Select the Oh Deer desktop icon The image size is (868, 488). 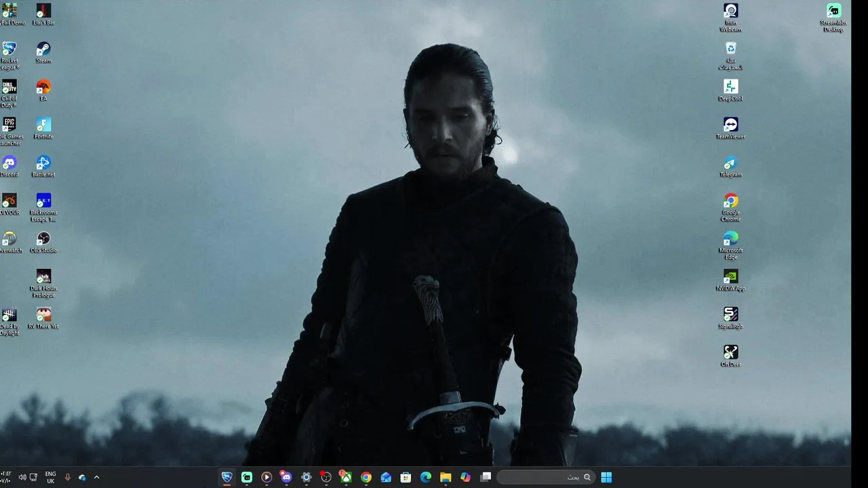[730, 357]
